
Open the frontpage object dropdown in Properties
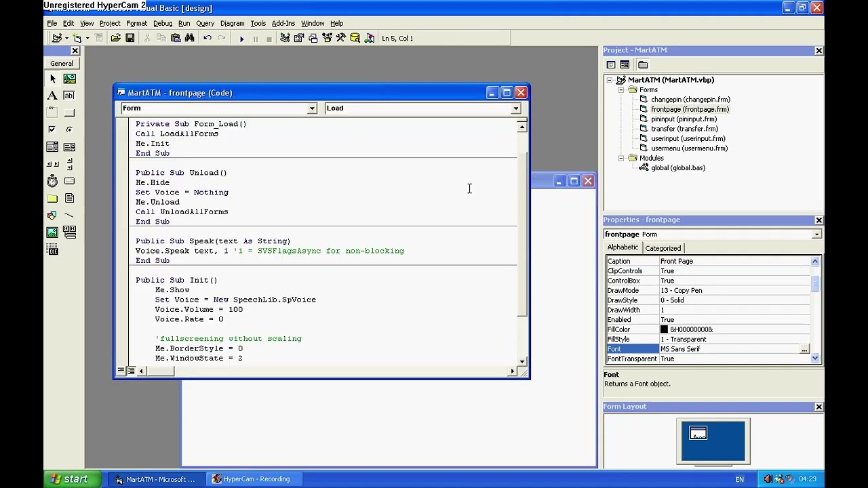point(816,235)
